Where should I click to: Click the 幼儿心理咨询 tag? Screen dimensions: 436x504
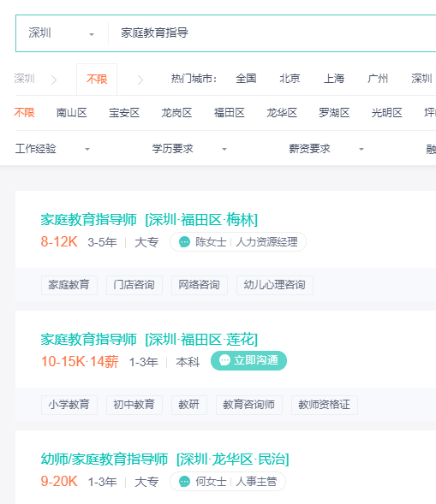[x=275, y=285]
